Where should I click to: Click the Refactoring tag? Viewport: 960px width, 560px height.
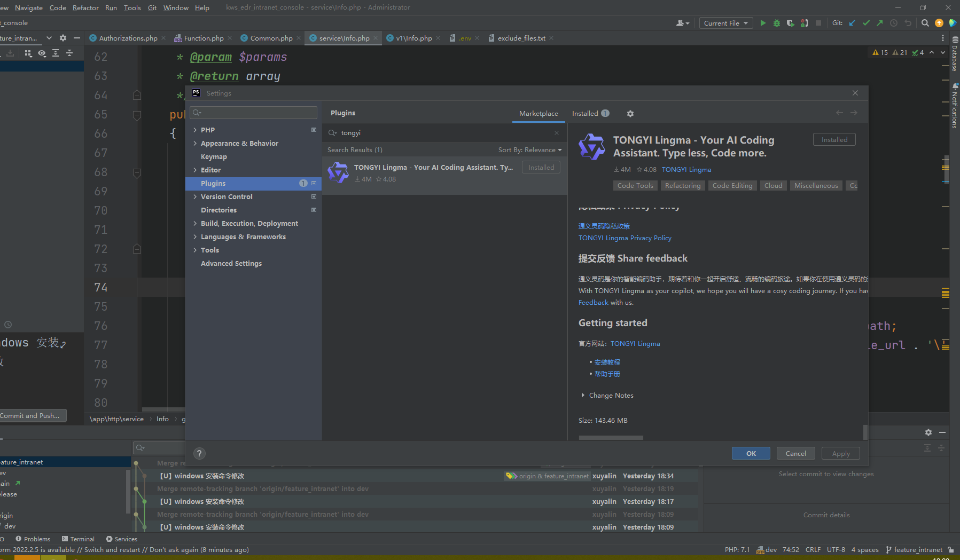tap(683, 186)
